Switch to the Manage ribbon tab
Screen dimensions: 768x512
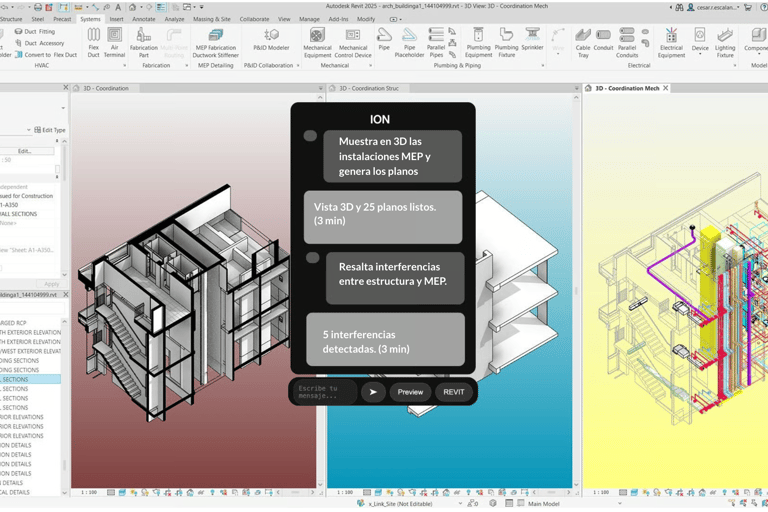[309, 19]
